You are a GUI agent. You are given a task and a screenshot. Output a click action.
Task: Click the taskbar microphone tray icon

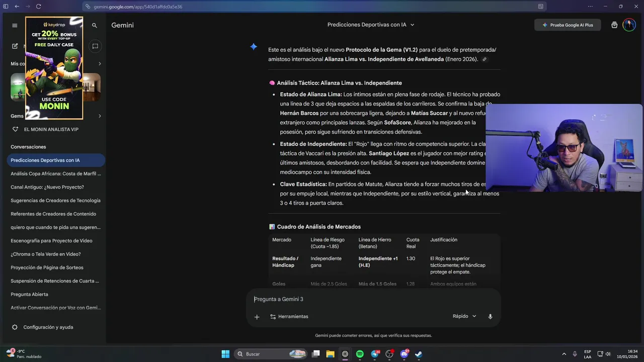tap(575, 354)
